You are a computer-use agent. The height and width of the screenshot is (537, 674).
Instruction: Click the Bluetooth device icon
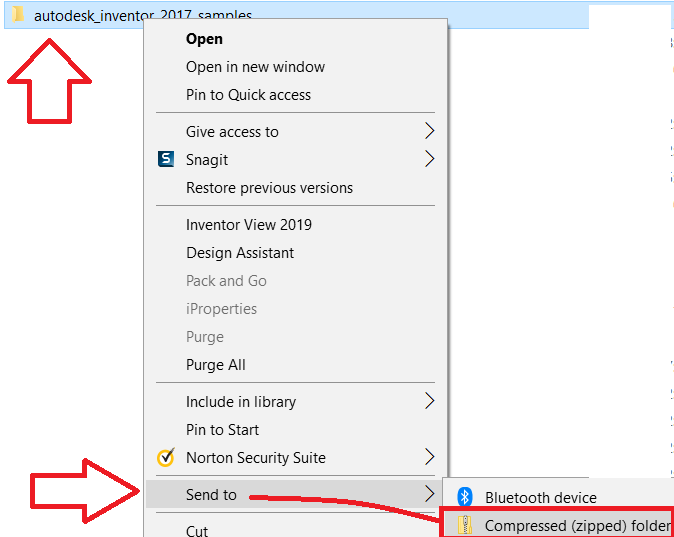[x=464, y=497]
